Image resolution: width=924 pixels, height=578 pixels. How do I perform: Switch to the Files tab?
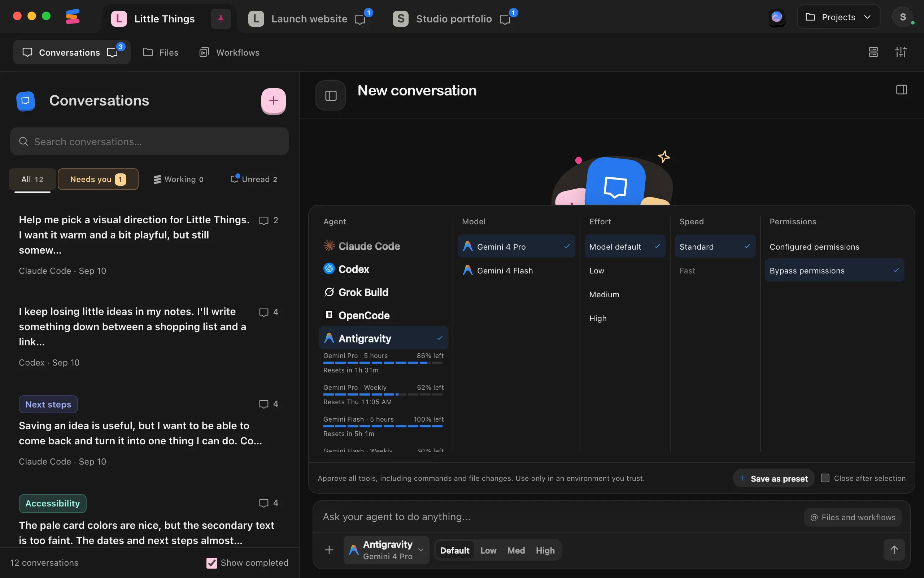tap(161, 52)
